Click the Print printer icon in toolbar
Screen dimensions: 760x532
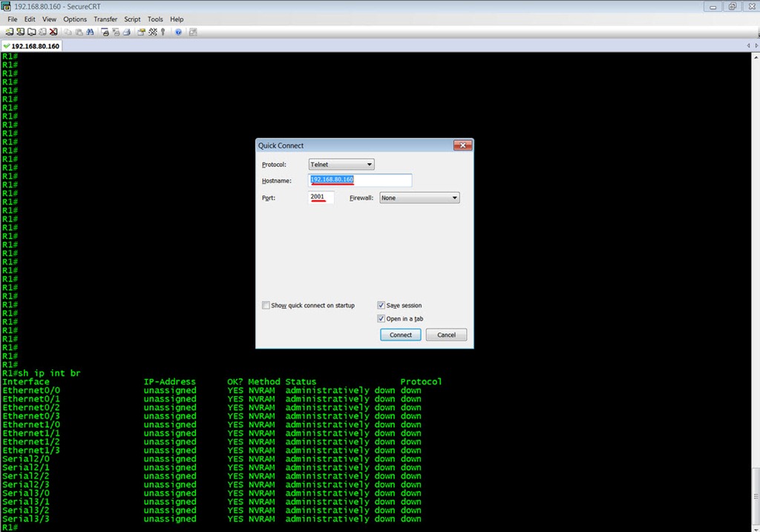pyautogui.click(x=126, y=32)
